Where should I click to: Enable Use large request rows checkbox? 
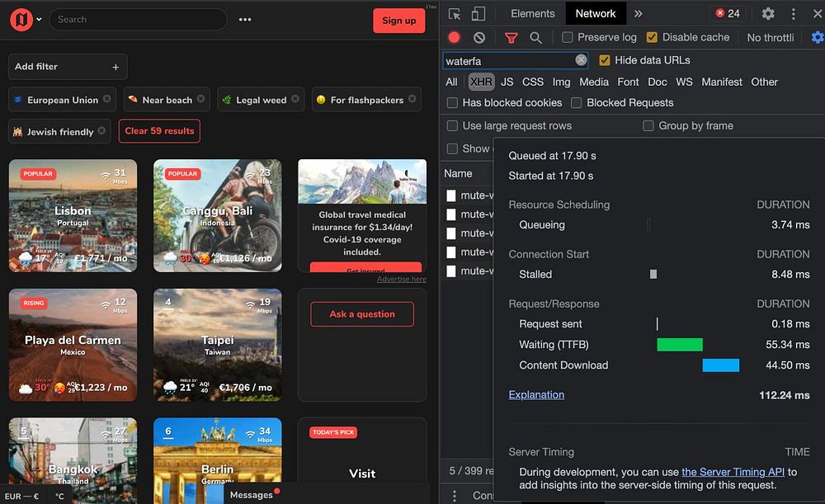coord(452,125)
